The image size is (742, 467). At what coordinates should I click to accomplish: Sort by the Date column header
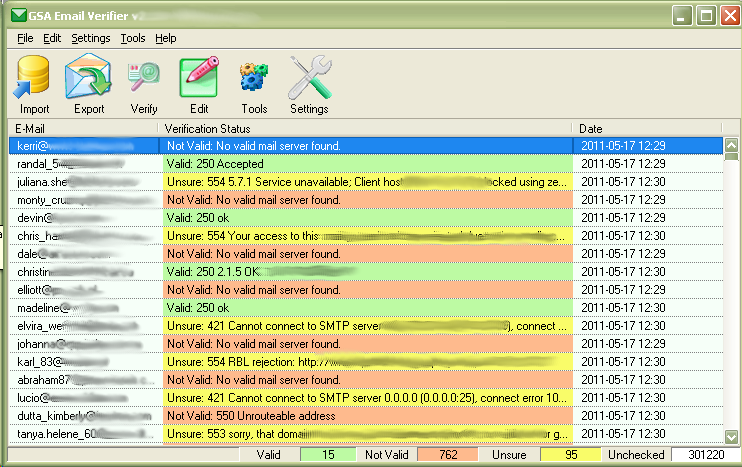tap(648, 129)
